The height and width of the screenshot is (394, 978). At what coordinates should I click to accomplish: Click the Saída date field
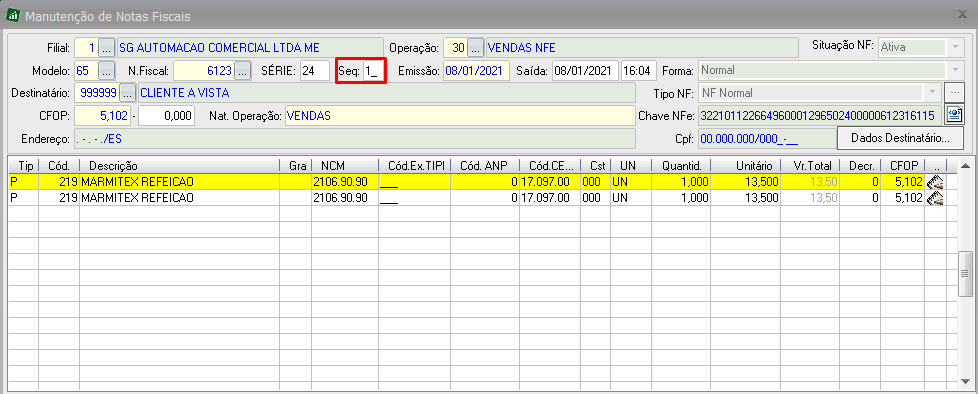point(586,70)
